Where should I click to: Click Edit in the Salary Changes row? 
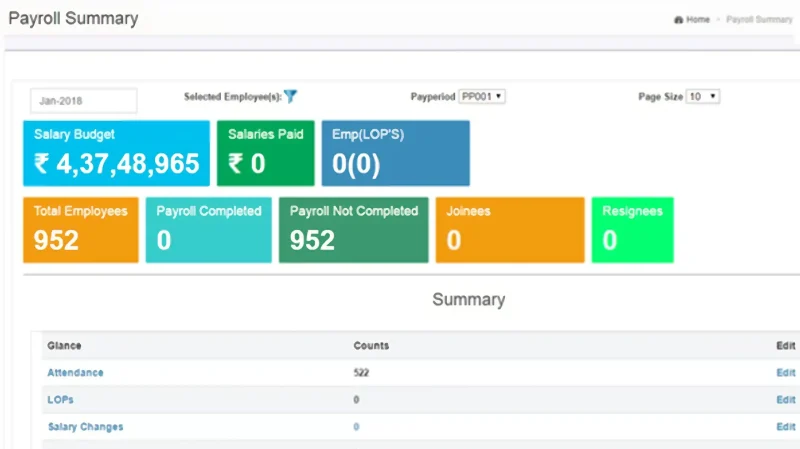click(x=786, y=427)
